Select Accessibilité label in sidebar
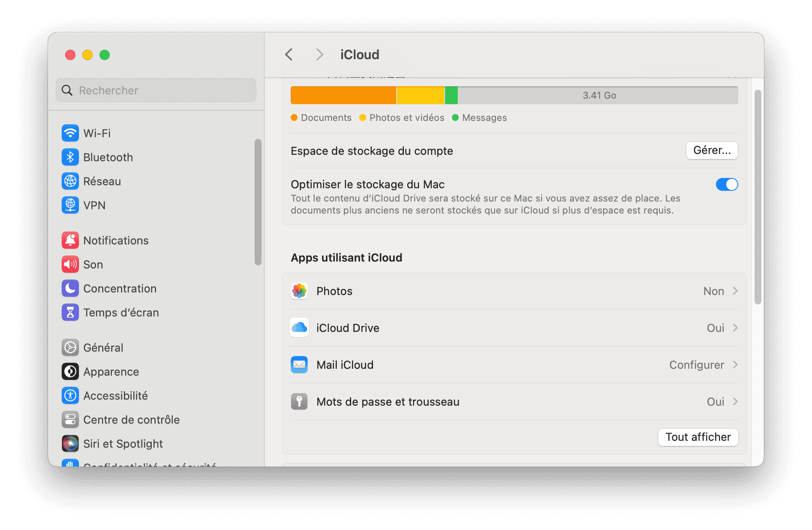The width and height of the screenshot is (812, 530). coord(115,396)
